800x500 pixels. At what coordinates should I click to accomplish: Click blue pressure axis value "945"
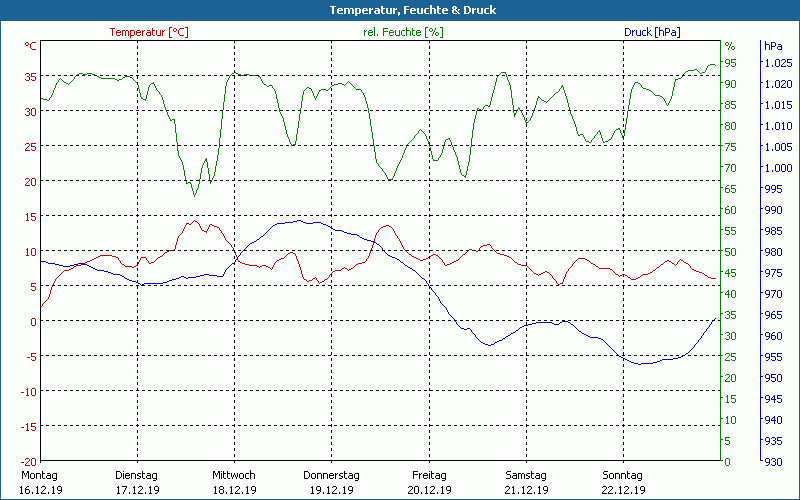click(773, 399)
